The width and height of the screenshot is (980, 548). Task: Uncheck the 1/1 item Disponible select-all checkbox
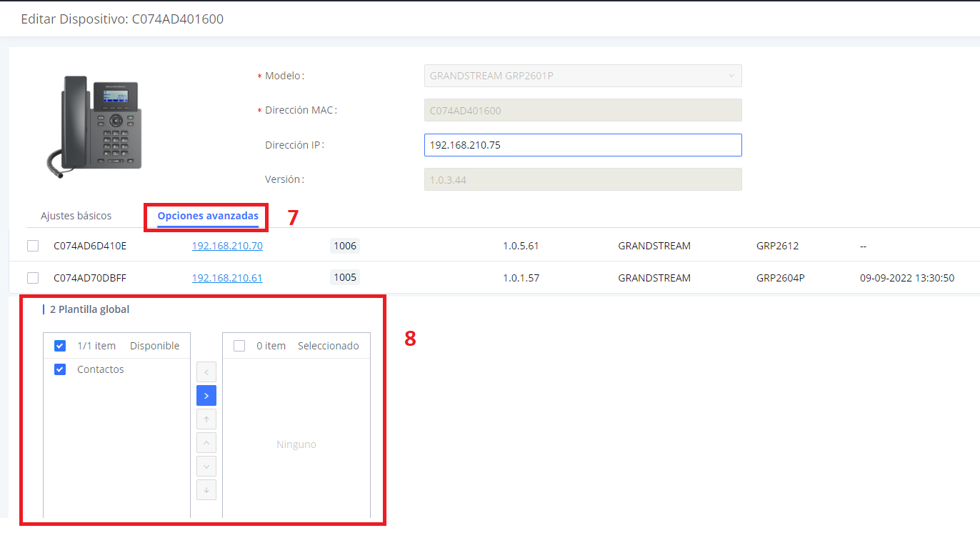(x=59, y=345)
